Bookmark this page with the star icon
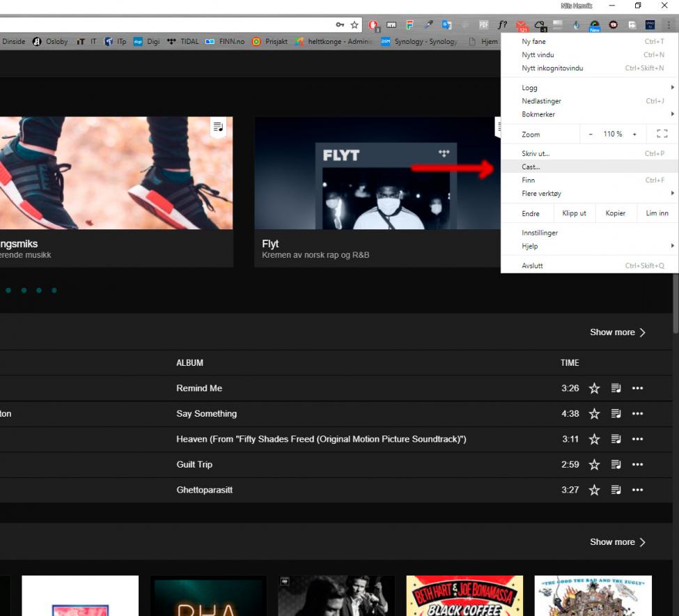The image size is (679, 616). pyautogui.click(x=354, y=24)
